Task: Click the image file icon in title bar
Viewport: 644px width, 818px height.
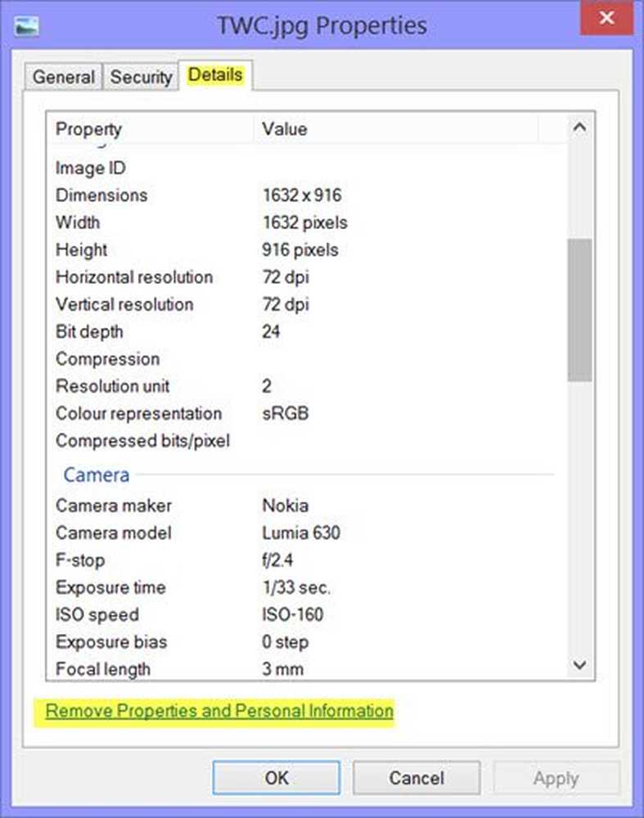Action: (26, 27)
